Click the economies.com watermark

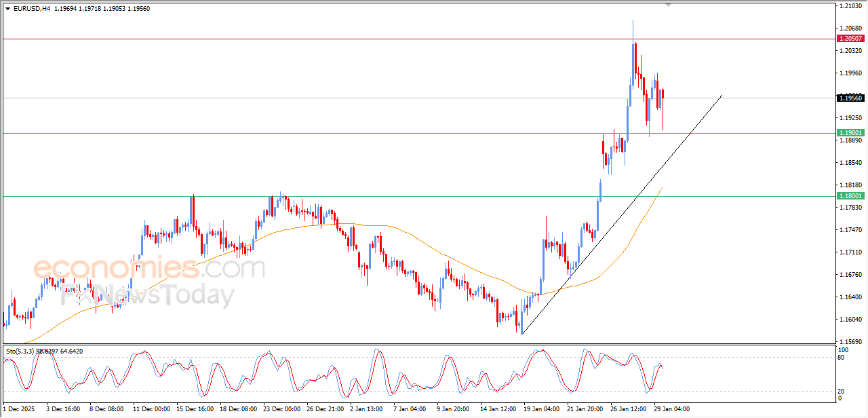point(149,269)
